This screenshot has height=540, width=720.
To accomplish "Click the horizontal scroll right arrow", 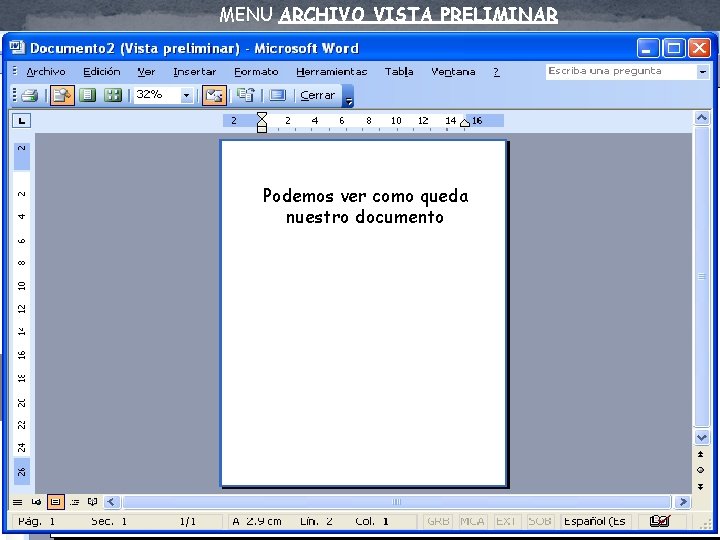I will click(x=683, y=502).
